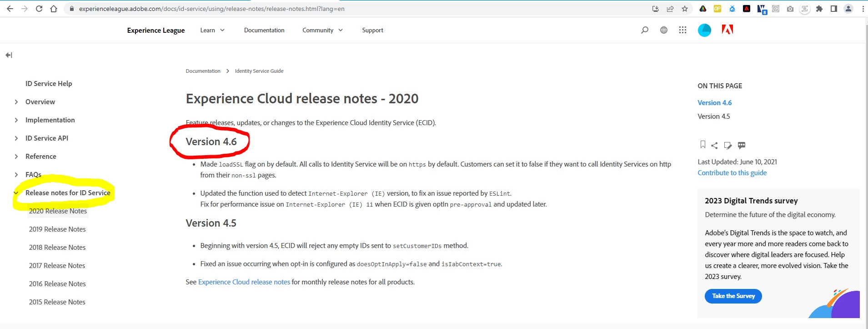This screenshot has height=329, width=868.
Task: Click the Version 4.5 heading
Action: pyautogui.click(x=211, y=223)
